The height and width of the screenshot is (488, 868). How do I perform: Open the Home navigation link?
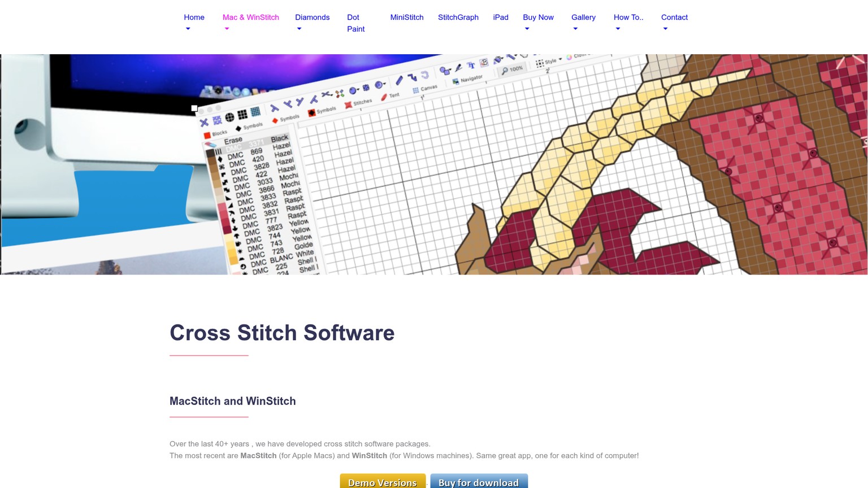pos(194,18)
